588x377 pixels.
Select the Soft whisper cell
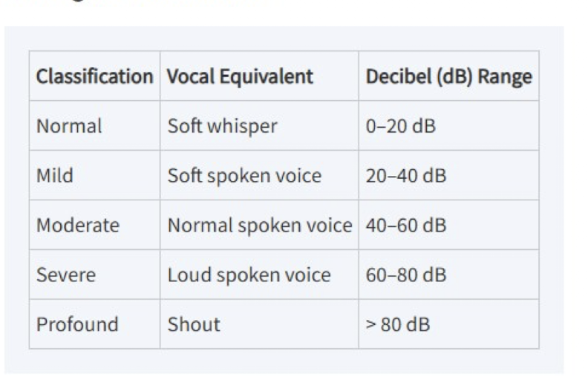[x=222, y=126]
